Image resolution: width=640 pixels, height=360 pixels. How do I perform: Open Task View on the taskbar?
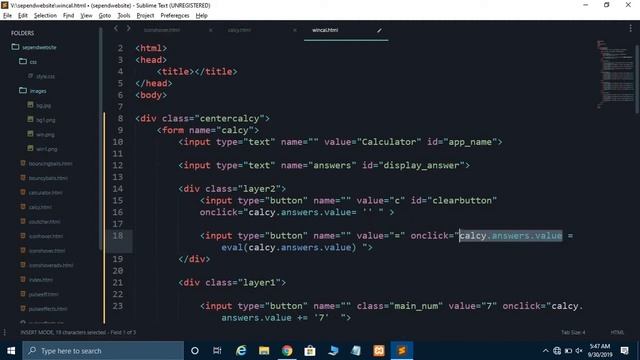[x=217, y=351]
